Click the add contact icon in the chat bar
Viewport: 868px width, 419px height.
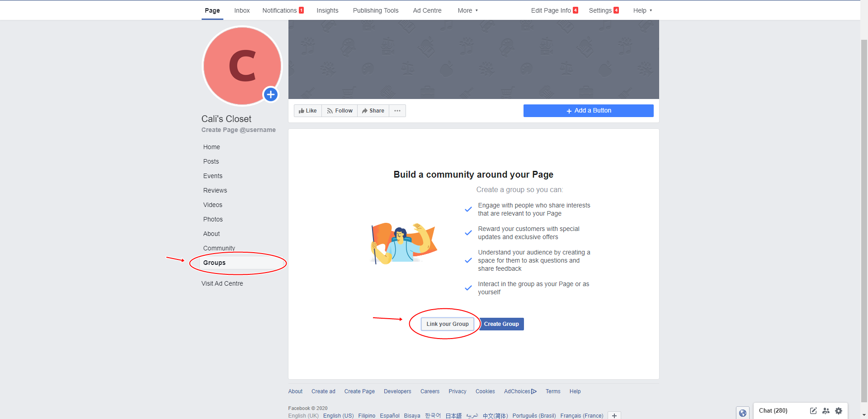tap(826, 411)
